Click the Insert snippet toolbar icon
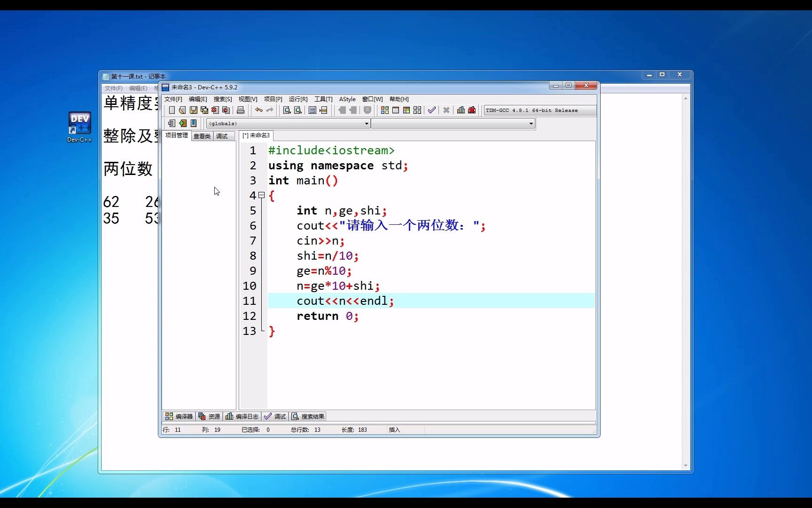The image size is (812, 508). click(172, 123)
